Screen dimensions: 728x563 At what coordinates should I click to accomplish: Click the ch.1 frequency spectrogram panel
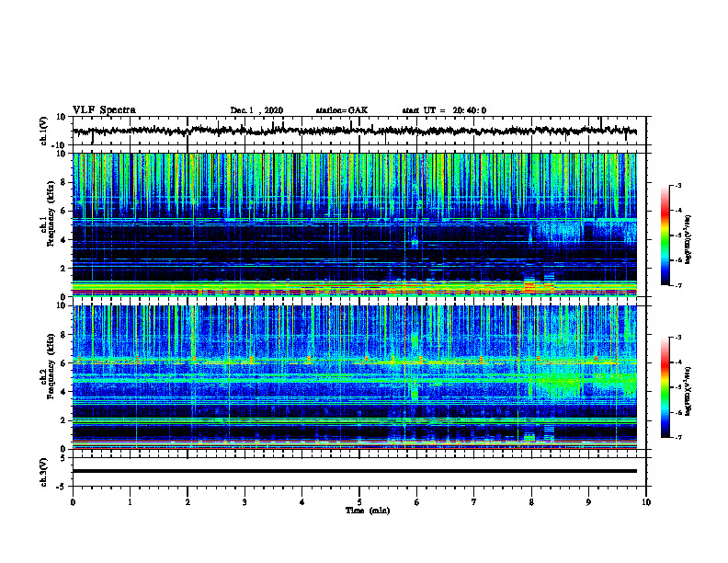[x=355, y=224]
